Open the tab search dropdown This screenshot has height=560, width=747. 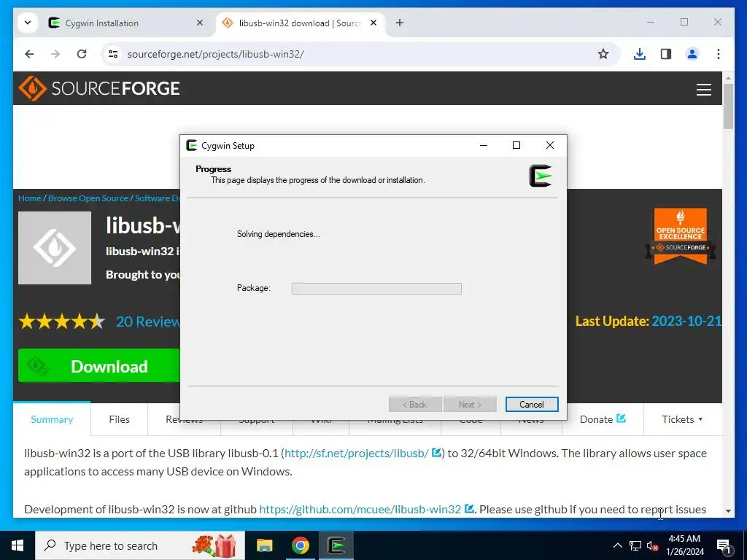tap(28, 23)
